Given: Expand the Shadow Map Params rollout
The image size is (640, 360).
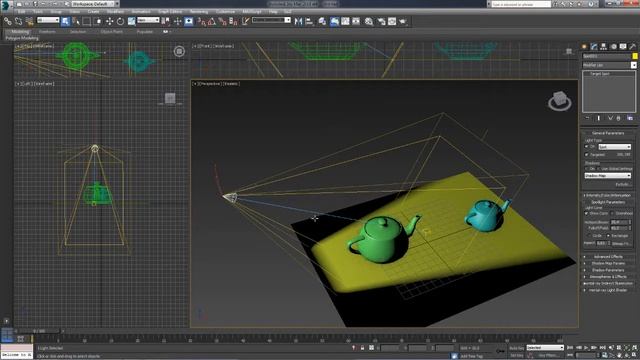Looking at the screenshot, I should coord(608,263).
